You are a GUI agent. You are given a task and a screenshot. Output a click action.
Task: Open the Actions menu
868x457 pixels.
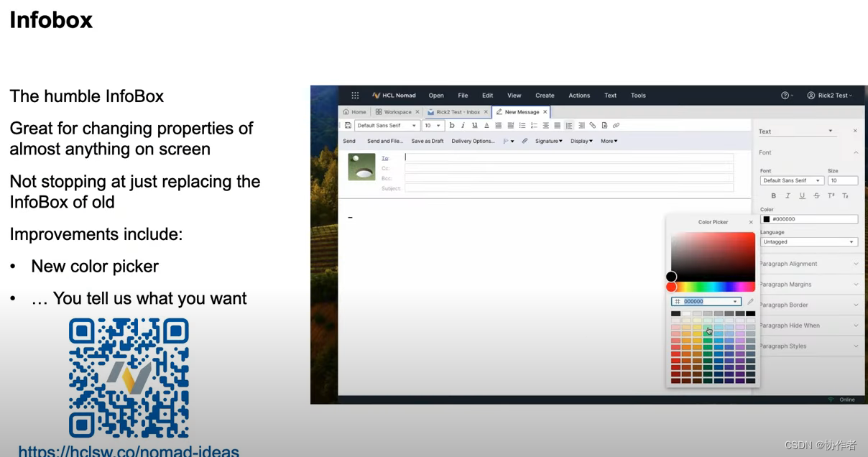(x=579, y=96)
